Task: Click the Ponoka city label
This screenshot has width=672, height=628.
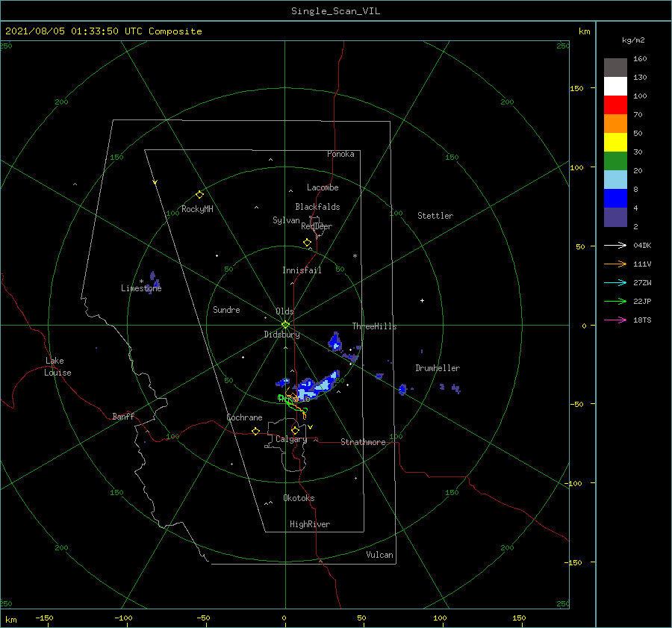Action: coord(340,154)
